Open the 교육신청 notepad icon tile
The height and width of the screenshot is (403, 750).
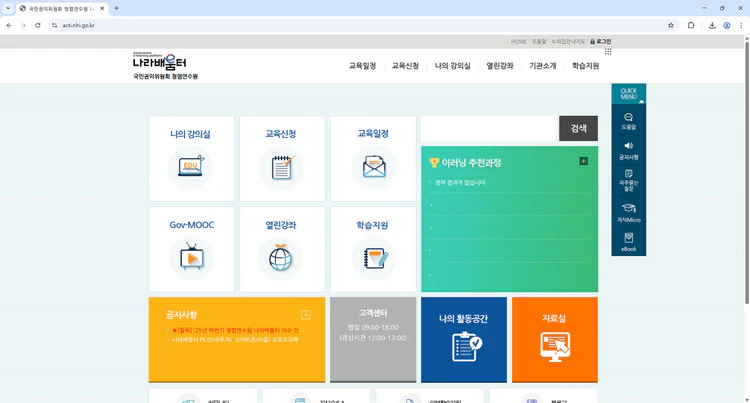pos(282,158)
